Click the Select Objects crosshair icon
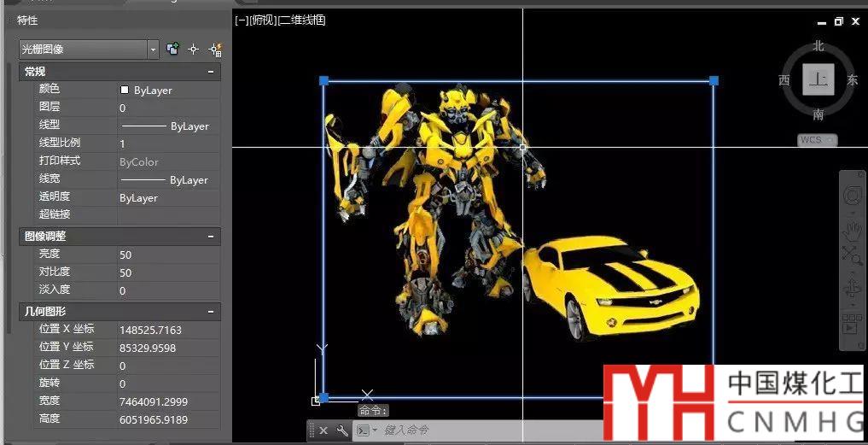 [x=194, y=50]
